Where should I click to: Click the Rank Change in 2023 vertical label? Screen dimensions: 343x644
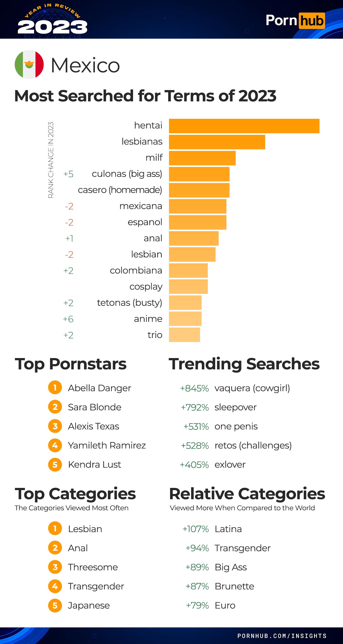(51, 160)
